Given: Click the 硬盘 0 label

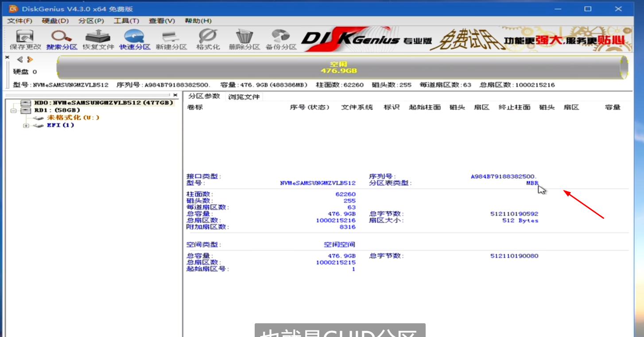Looking at the screenshot, I should coord(25,72).
